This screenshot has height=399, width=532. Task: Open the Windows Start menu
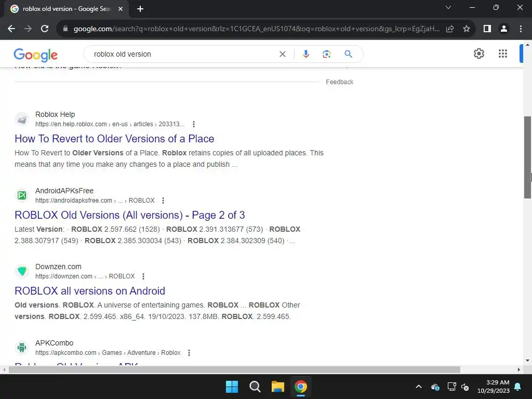(x=232, y=387)
